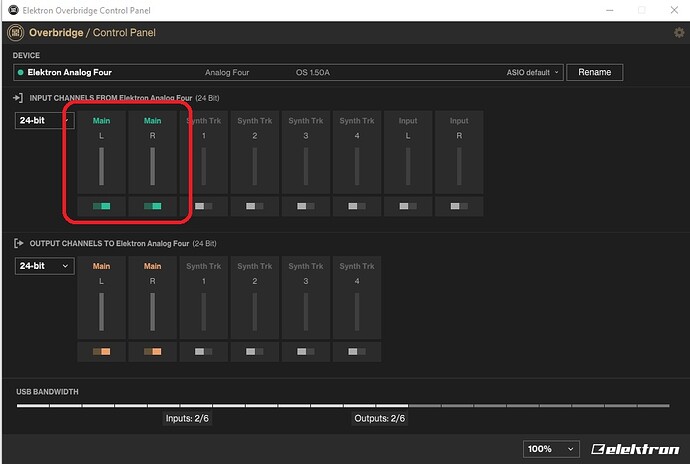Click the Overbridge round logo icon
The width and height of the screenshot is (690, 464).
tap(16, 33)
